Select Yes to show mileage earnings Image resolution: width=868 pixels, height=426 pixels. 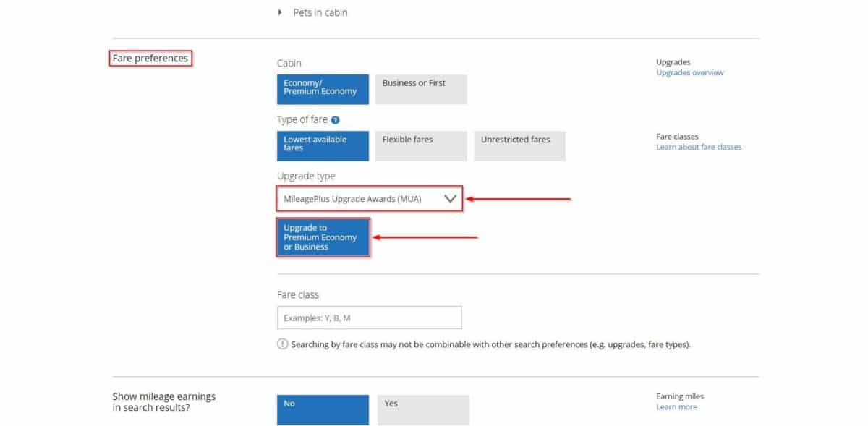422,409
